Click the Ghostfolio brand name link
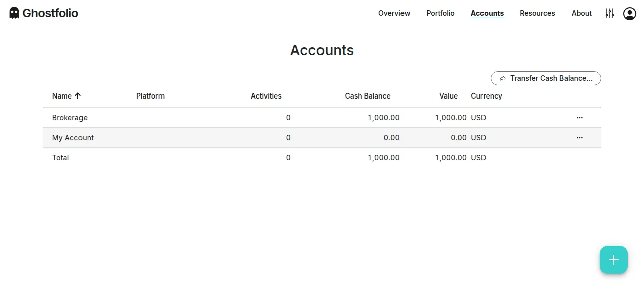This screenshot has width=644, height=290. click(50, 13)
